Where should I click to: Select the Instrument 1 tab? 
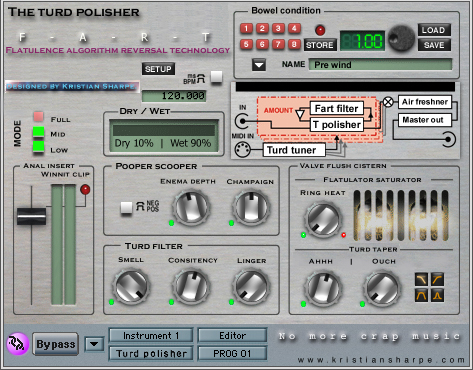click(151, 335)
